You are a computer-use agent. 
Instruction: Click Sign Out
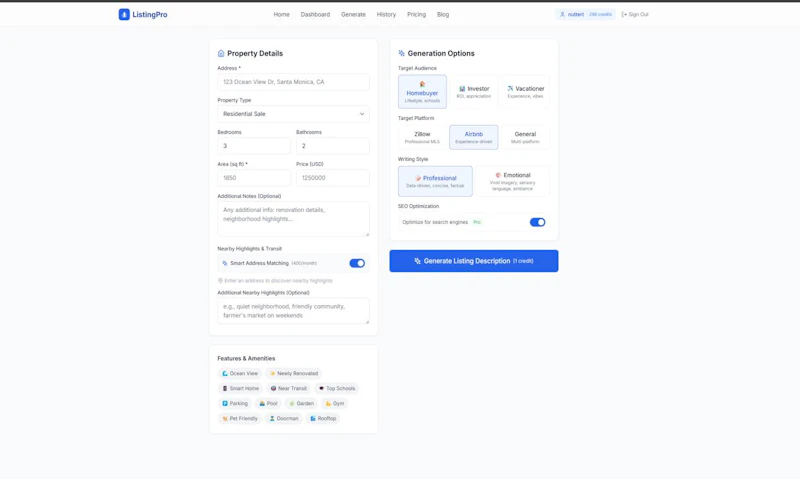click(635, 14)
